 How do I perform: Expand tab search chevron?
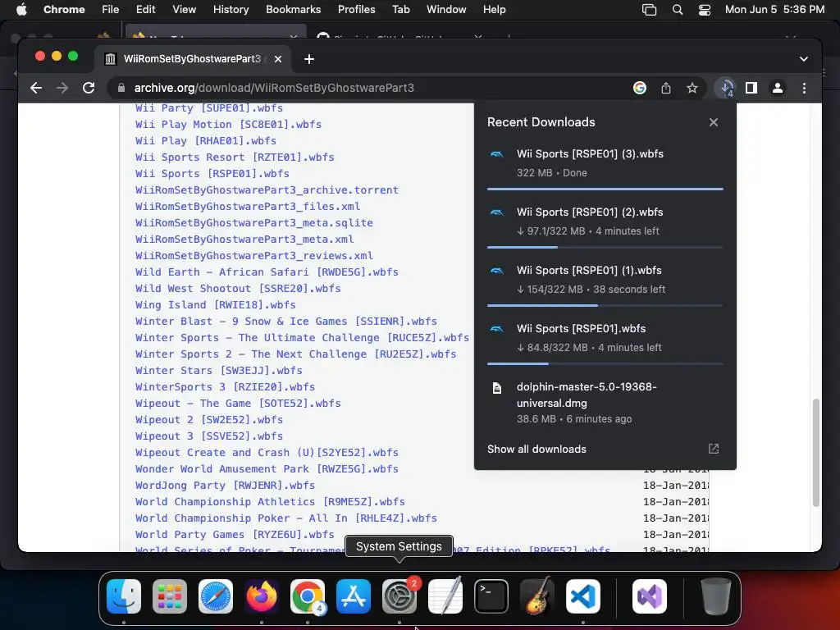point(804,59)
